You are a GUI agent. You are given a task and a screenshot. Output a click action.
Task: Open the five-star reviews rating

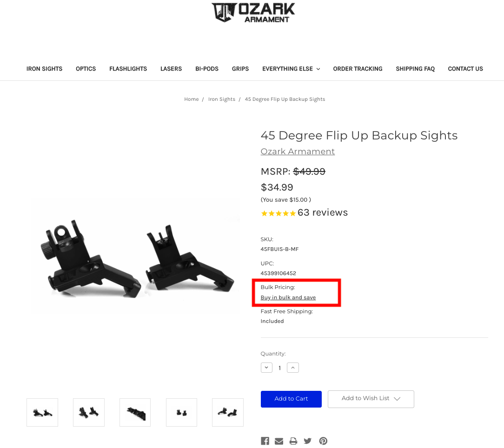[x=279, y=213]
